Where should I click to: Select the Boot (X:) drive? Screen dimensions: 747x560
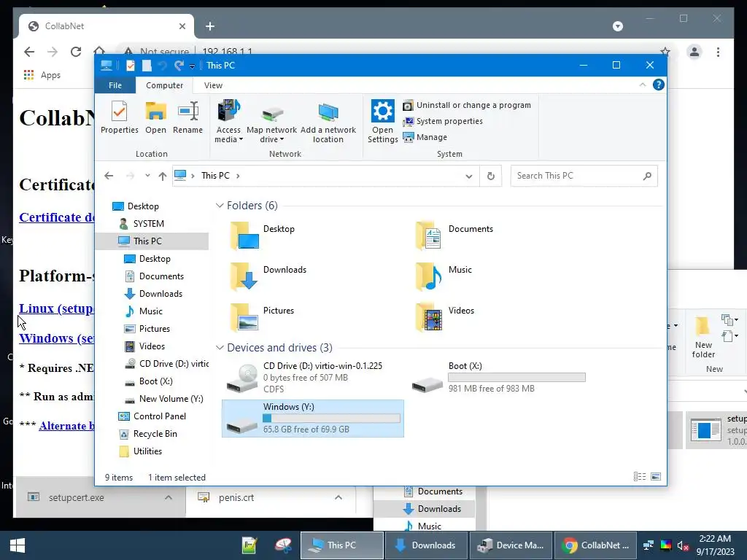(x=498, y=377)
